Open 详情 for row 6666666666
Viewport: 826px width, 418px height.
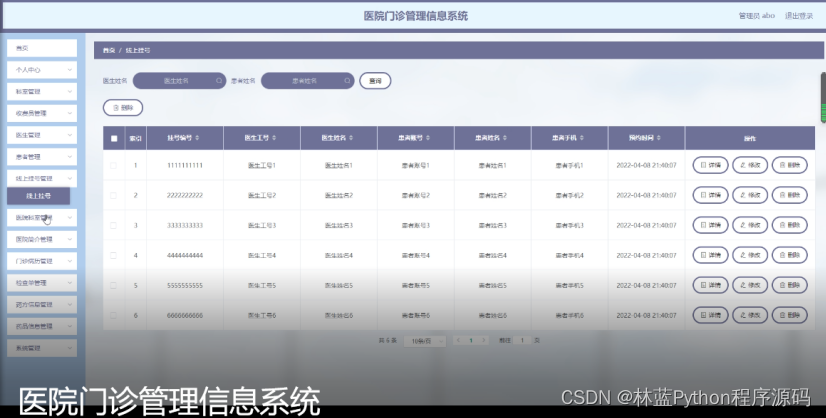pos(710,316)
